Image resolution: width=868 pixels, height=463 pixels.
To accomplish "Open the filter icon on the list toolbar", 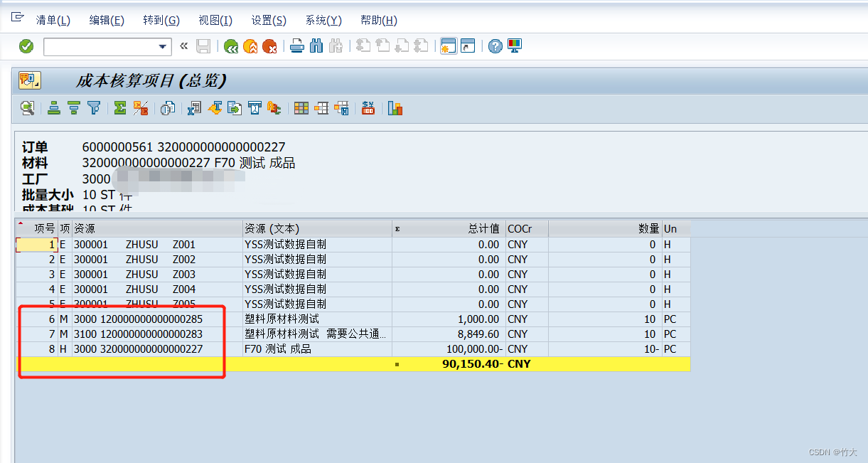I will tap(93, 107).
